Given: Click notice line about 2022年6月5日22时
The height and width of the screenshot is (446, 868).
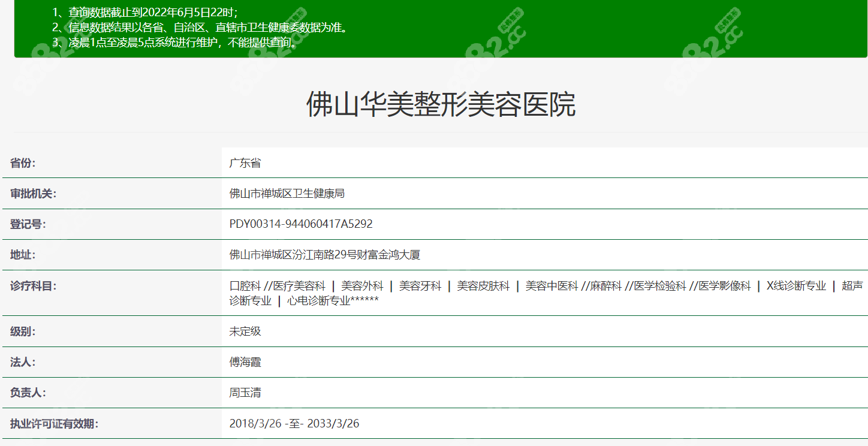Looking at the screenshot, I should point(144,13).
